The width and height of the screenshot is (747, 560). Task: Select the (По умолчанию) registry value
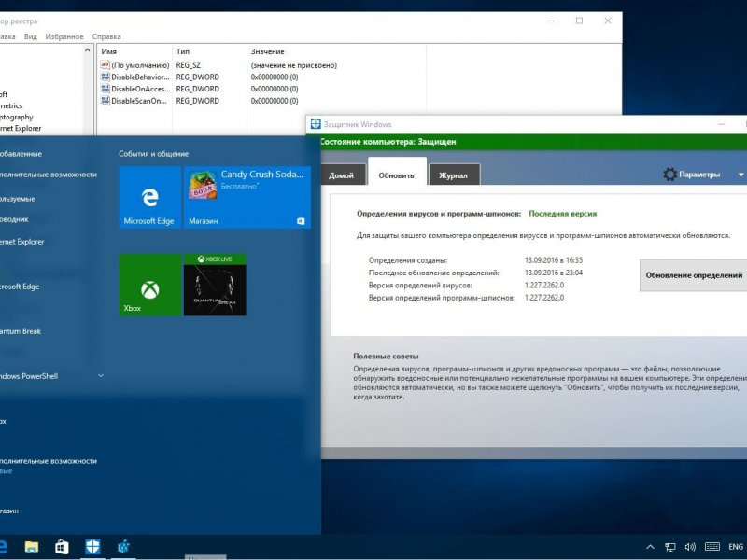(135, 65)
